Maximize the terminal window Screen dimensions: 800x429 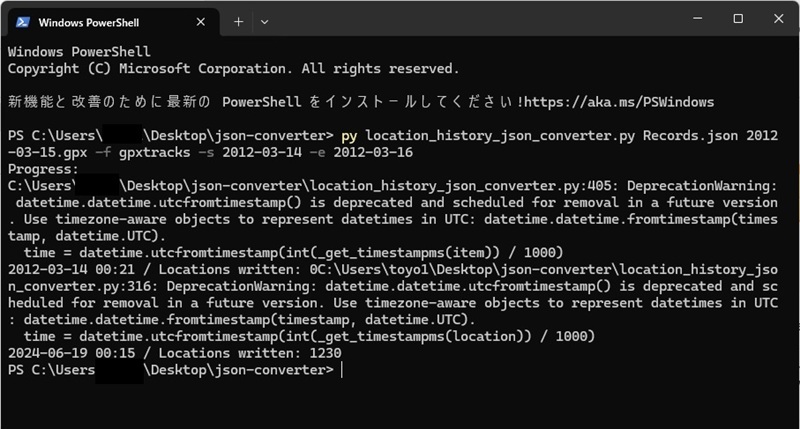tap(738, 19)
